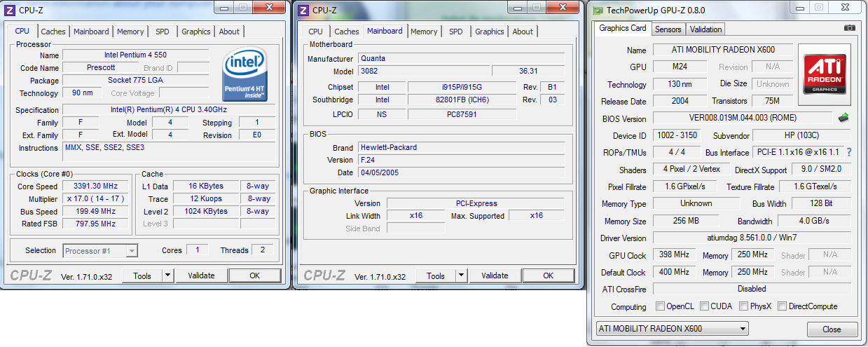Select Graphics Card tab in GPU-Z
Screen dimensions: 868x347
click(623, 28)
